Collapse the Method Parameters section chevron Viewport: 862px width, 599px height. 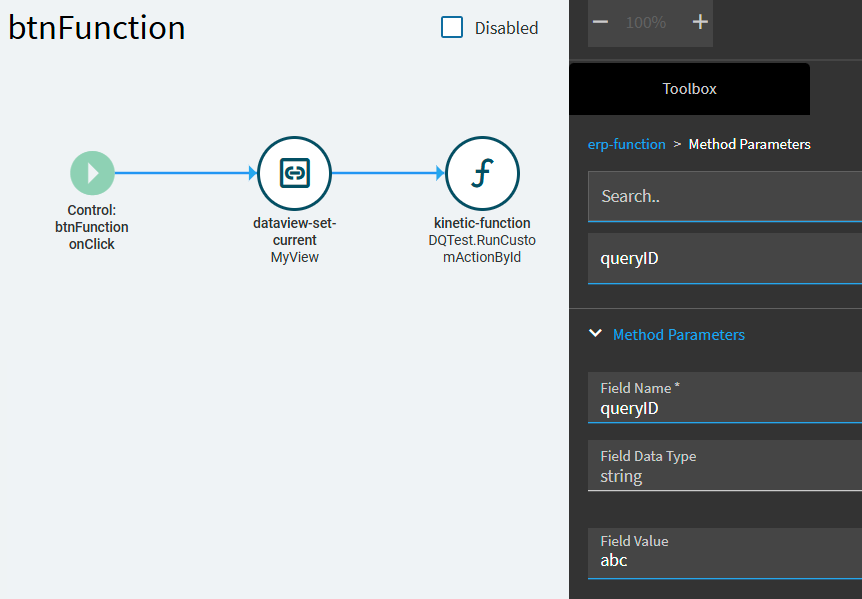[595, 333]
